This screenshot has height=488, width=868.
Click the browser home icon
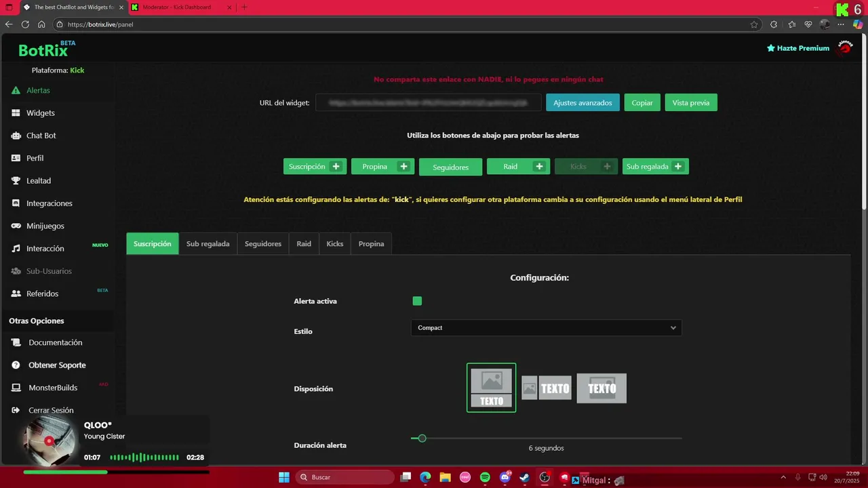click(x=41, y=24)
